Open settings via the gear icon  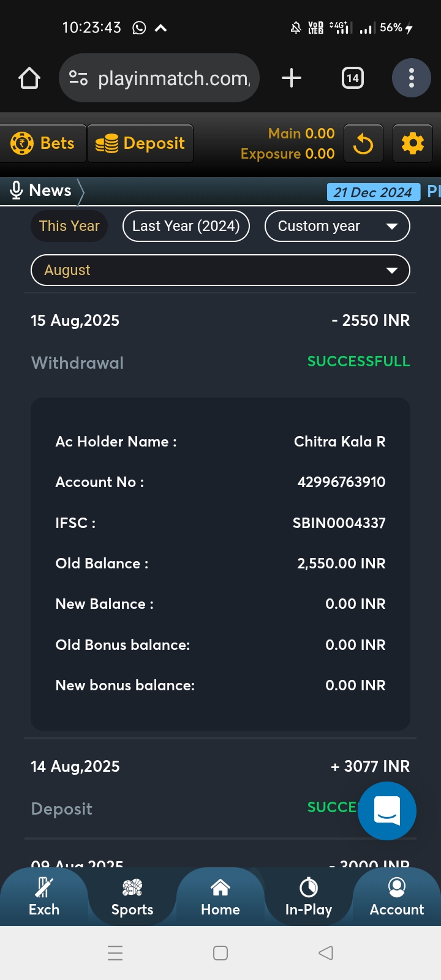[412, 144]
